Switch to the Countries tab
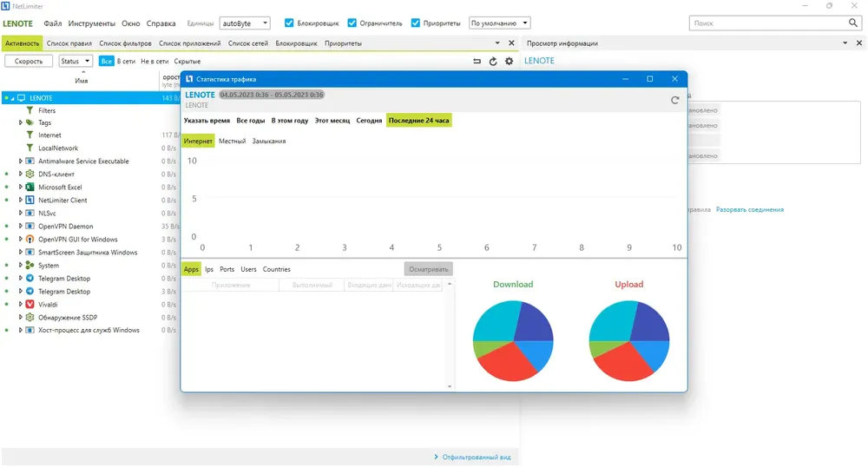 [x=276, y=269]
